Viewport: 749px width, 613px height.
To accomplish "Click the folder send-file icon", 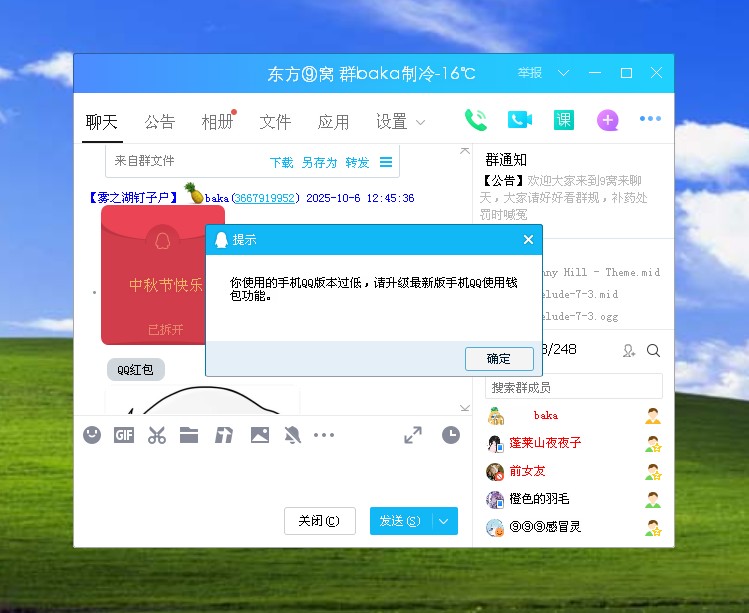I will pyautogui.click(x=189, y=435).
